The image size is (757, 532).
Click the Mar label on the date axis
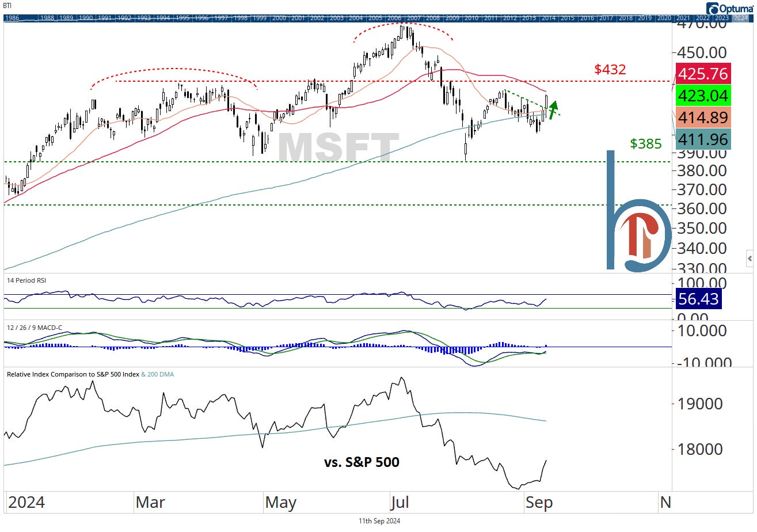click(150, 503)
